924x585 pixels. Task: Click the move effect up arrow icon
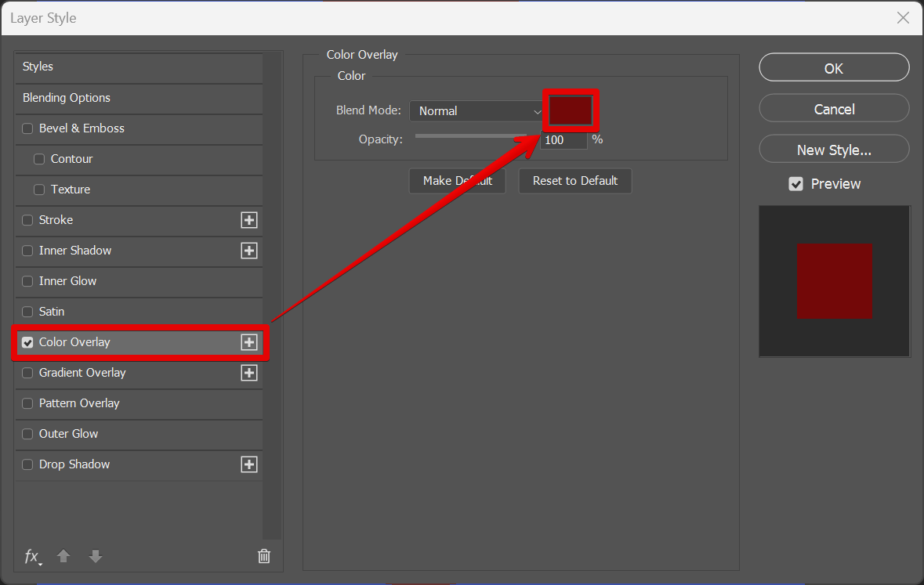click(x=63, y=556)
